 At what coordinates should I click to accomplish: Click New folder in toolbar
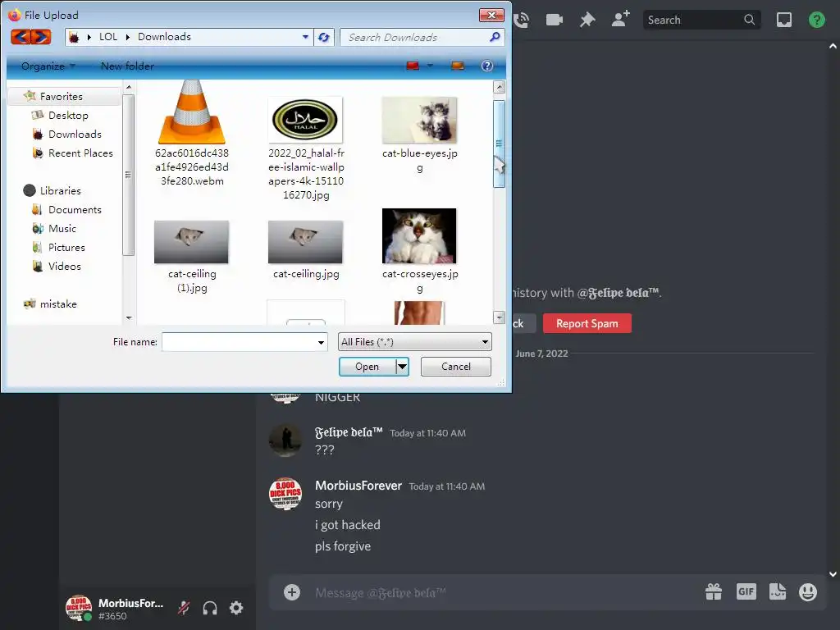(x=127, y=66)
